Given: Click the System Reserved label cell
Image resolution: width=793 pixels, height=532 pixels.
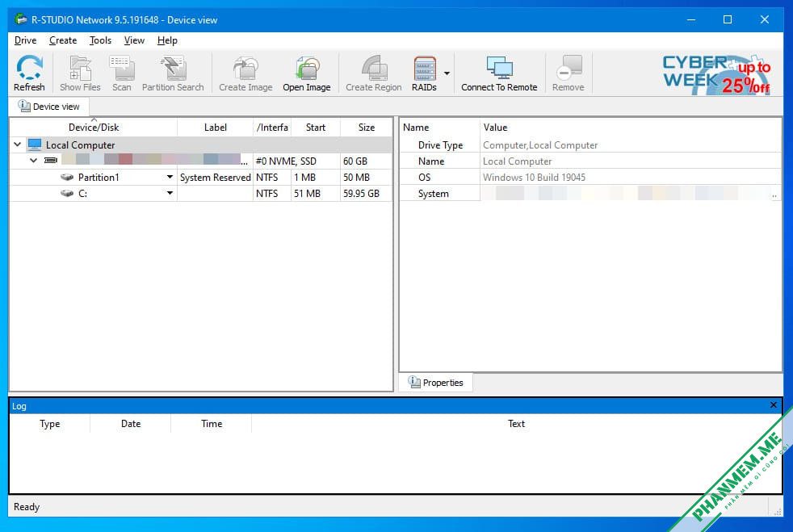Looking at the screenshot, I should coord(215,177).
